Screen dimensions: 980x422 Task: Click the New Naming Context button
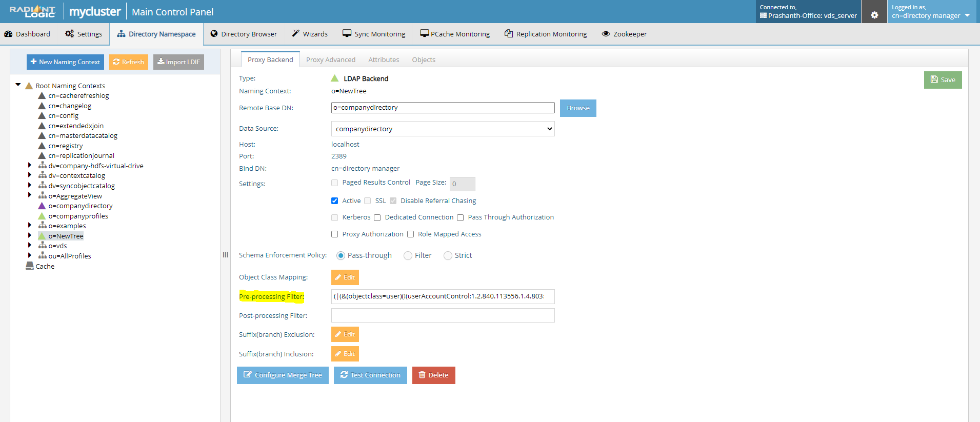point(65,62)
